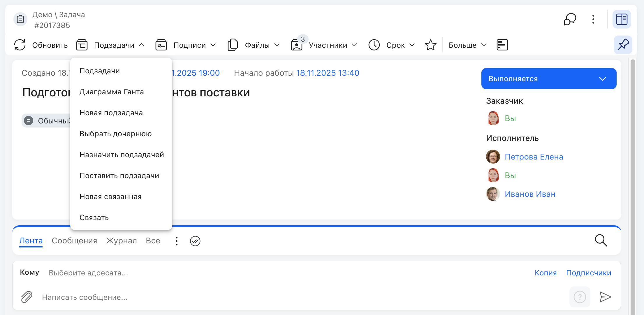The width and height of the screenshot is (644, 315).
Task: Click the Копия link
Action: (x=546, y=273)
